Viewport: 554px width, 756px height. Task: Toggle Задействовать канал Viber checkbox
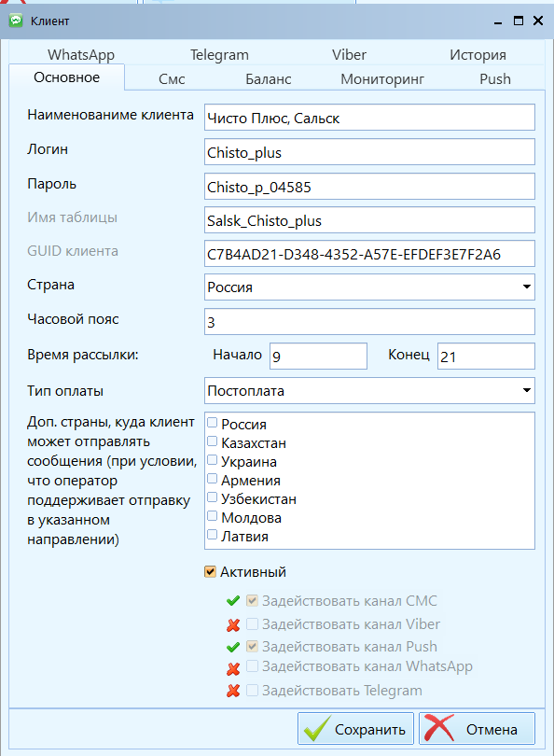[252, 623]
